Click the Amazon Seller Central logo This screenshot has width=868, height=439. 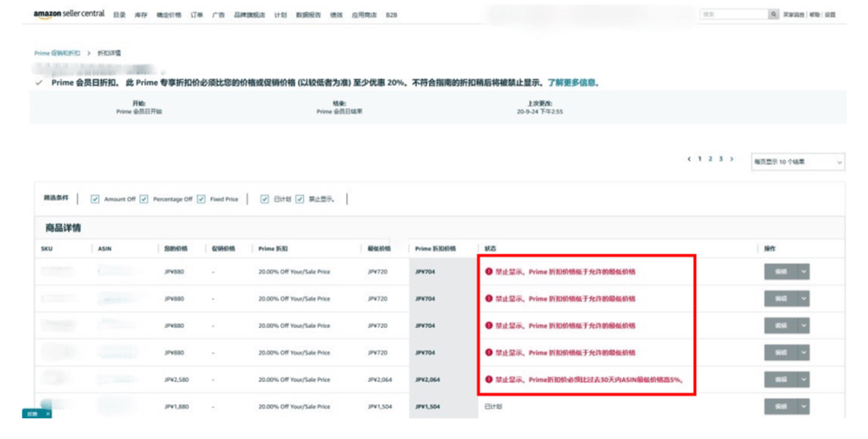pyautogui.click(x=69, y=14)
